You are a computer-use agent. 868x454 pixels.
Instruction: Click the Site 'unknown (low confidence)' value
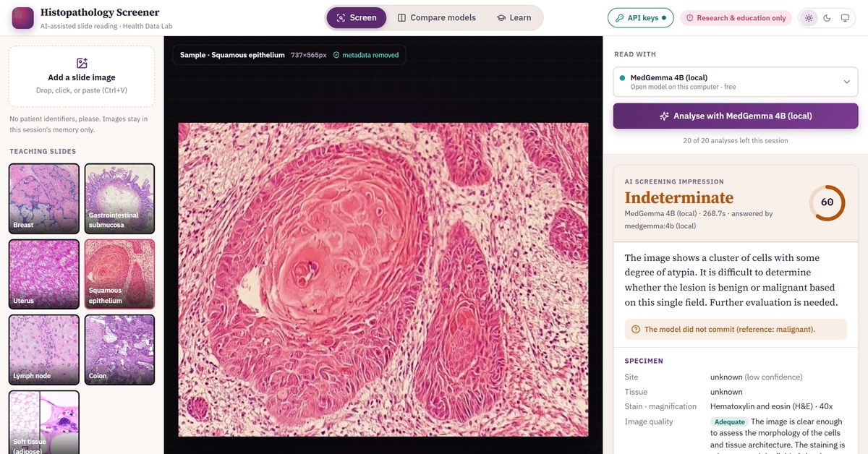[x=756, y=377]
